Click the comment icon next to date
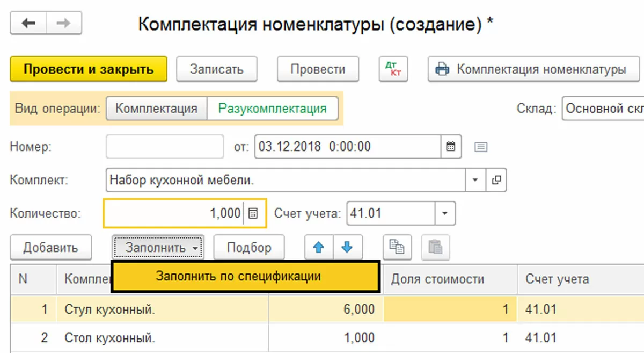 click(x=481, y=147)
